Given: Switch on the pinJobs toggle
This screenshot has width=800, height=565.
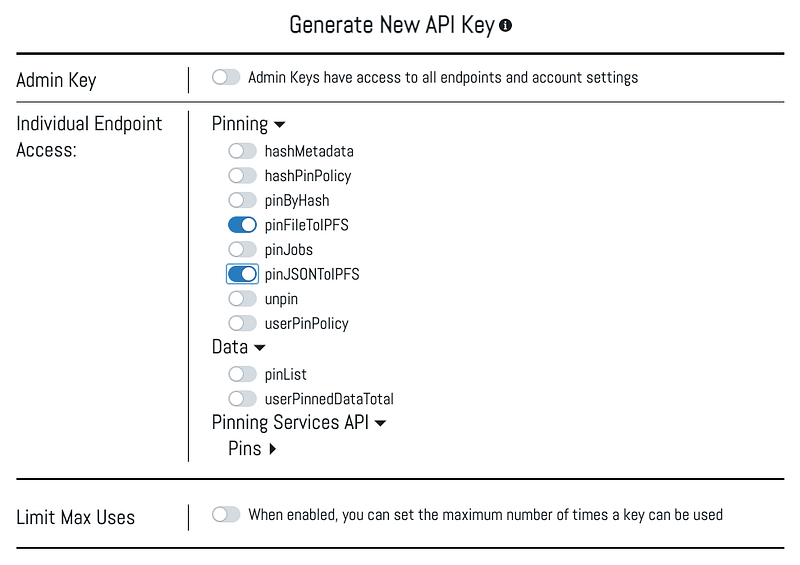Looking at the screenshot, I should pos(242,249).
